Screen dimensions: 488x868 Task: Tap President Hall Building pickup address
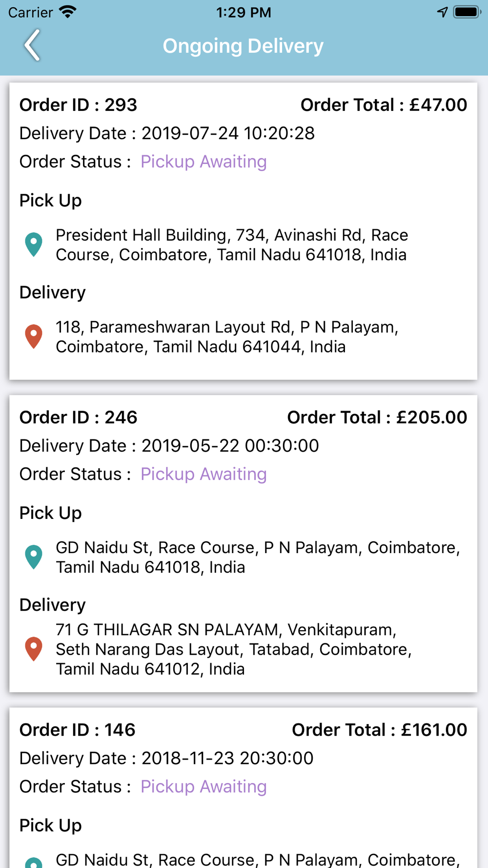(232, 245)
